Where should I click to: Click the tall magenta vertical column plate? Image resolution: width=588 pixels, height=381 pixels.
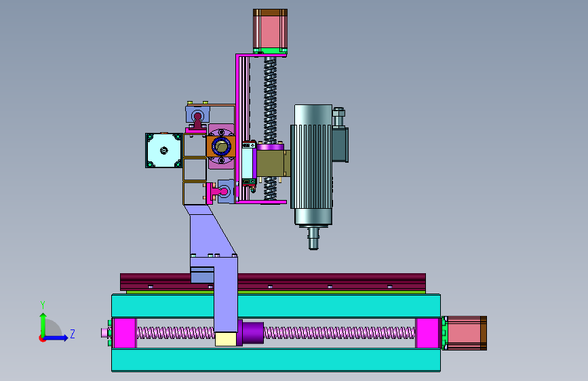point(237,129)
